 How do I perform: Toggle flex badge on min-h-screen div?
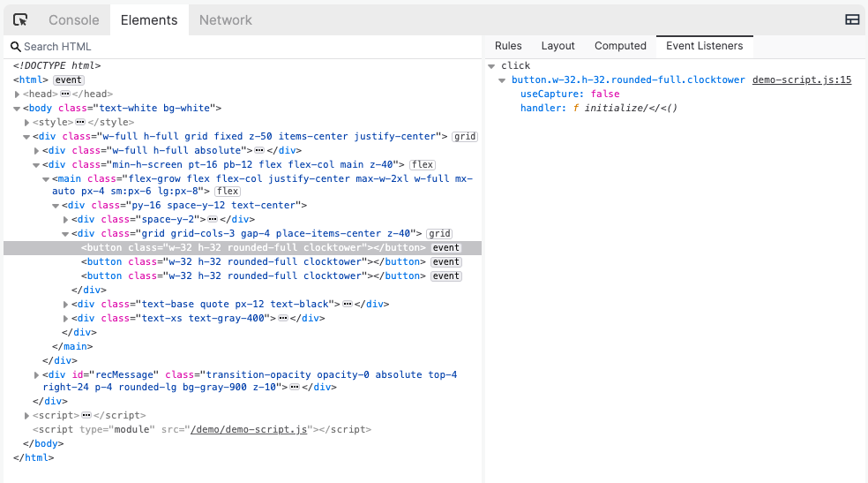click(423, 164)
